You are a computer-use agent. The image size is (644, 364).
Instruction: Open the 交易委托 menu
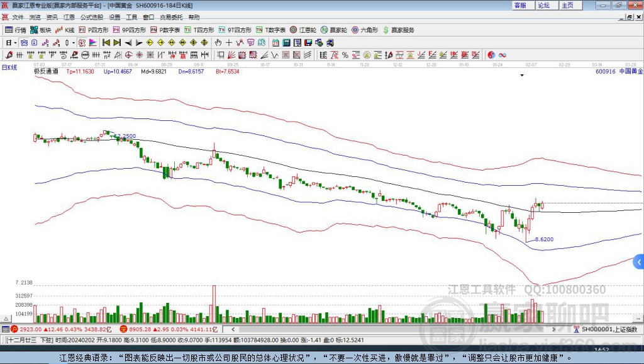pyautogui.click(x=171, y=17)
